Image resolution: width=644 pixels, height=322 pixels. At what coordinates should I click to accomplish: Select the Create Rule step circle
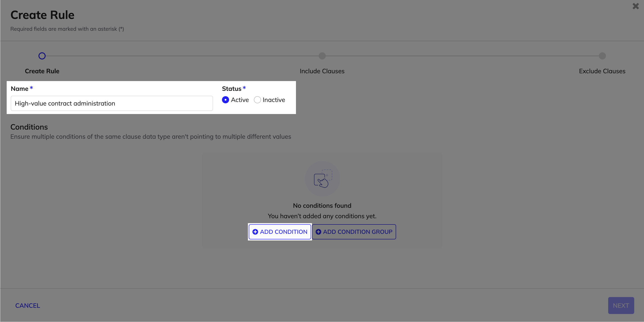[42, 56]
